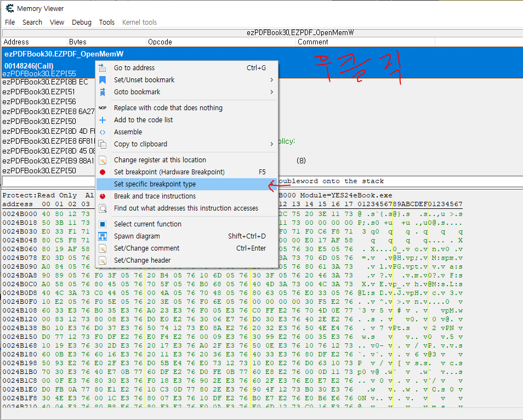Click the blue plus icon for code list
The width and height of the screenshot is (523, 420).
click(x=103, y=120)
